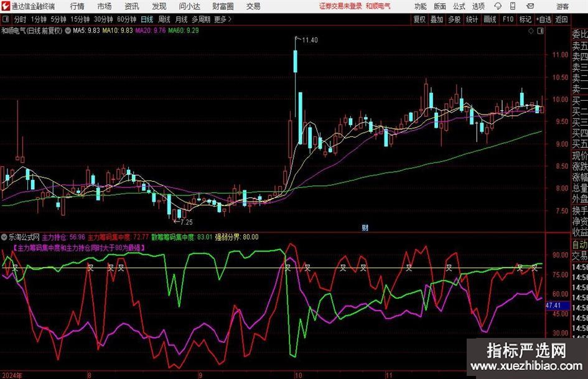The width and height of the screenshot is (588, 379).
Task: Click the 画线 toolbar button
Action: click(490, 19)
